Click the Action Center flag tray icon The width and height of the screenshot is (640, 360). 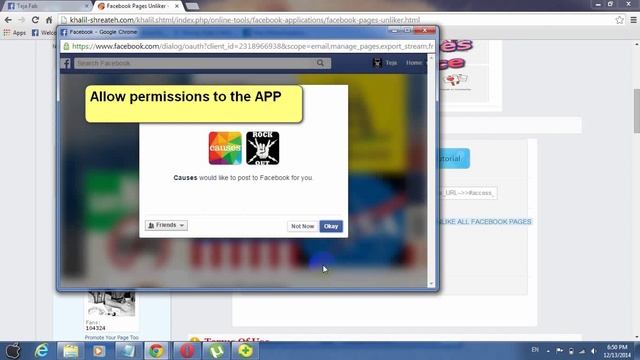click(x=560, y=350)
